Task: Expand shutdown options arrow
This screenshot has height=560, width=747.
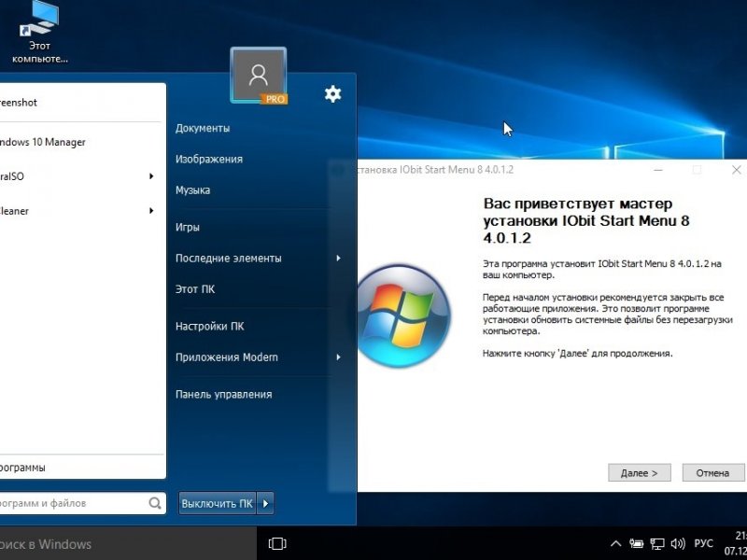Action: click(x=265, y=503)
